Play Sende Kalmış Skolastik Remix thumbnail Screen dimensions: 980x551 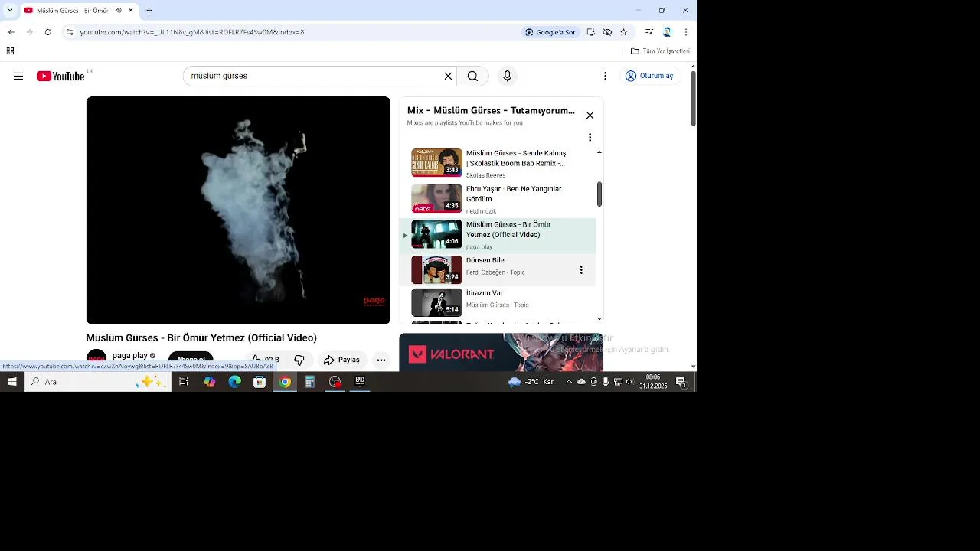point(437,162)
